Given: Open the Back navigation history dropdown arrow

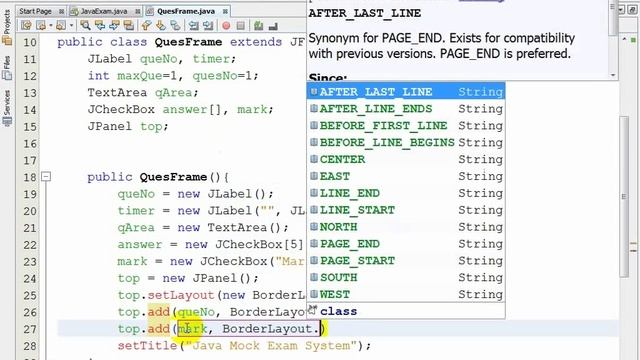Looking at the screenshot, I should click(50, 26).
